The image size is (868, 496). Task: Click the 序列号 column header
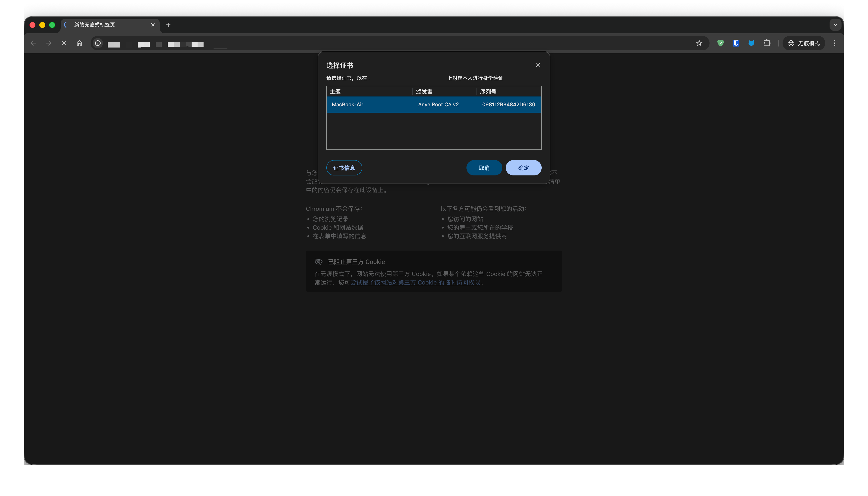(508, 92)
